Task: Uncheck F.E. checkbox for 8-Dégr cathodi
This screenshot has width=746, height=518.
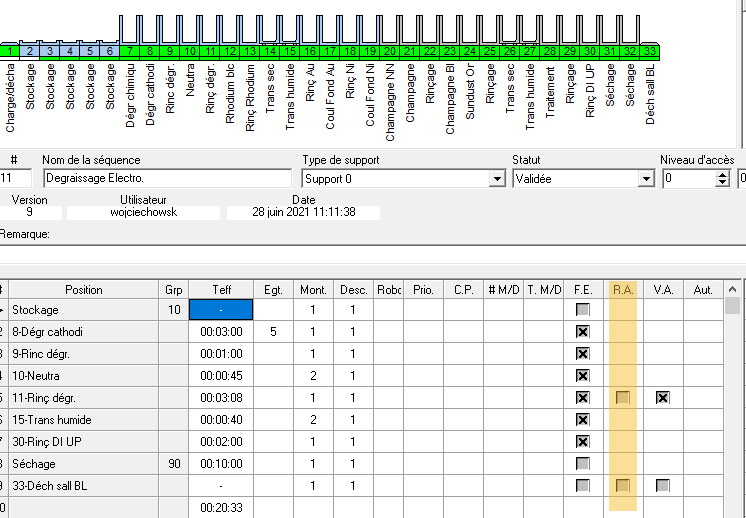Action: [x=582, y=332]
